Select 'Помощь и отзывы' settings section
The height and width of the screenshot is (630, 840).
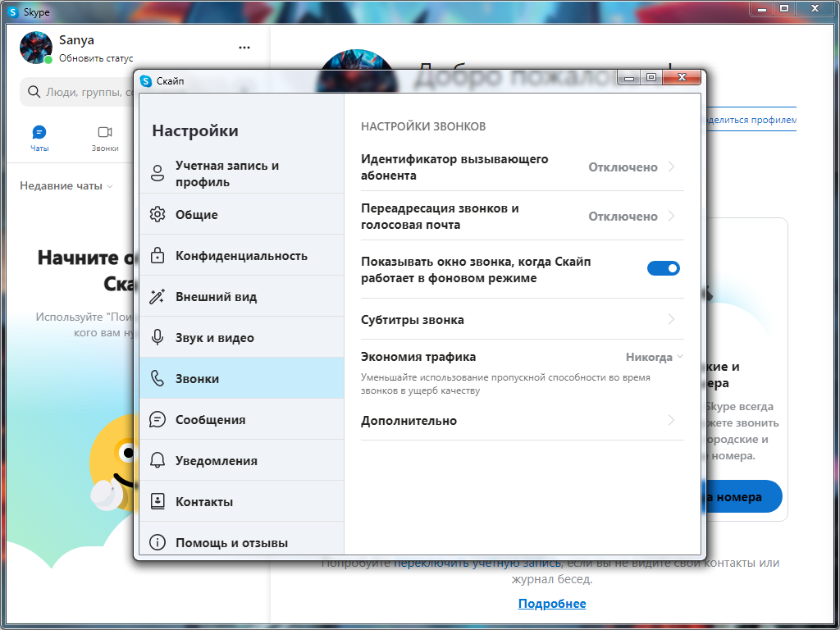[x=242, y=540]
